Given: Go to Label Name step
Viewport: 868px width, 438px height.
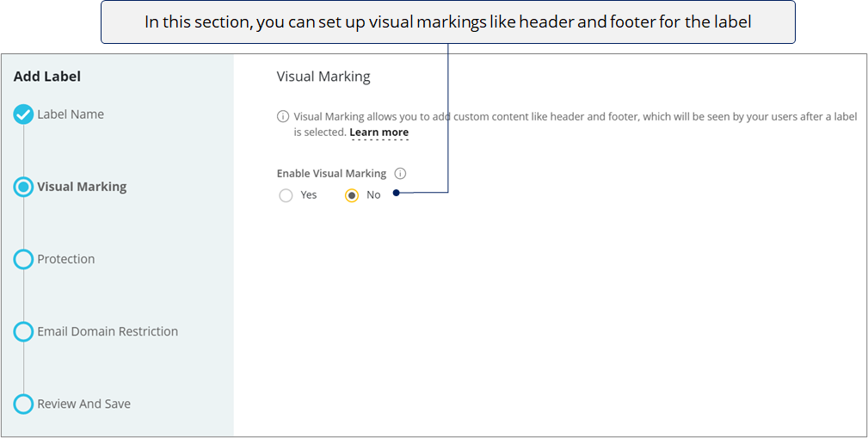Looking at the screenshot, I should click(71, 114).
